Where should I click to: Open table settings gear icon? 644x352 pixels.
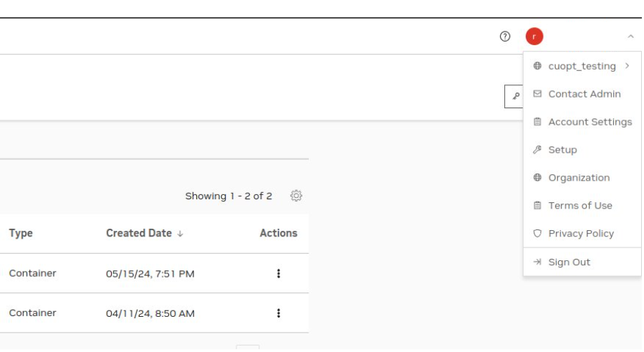click(296, 196)
